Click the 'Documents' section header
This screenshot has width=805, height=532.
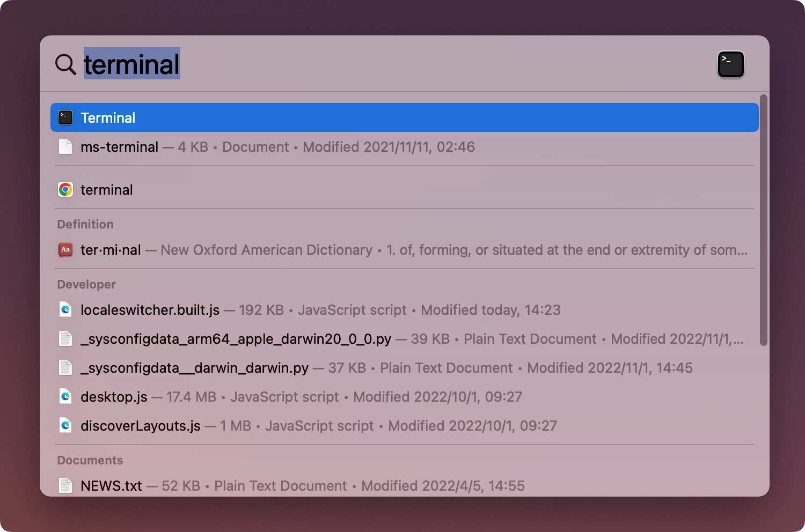point(90,460)
